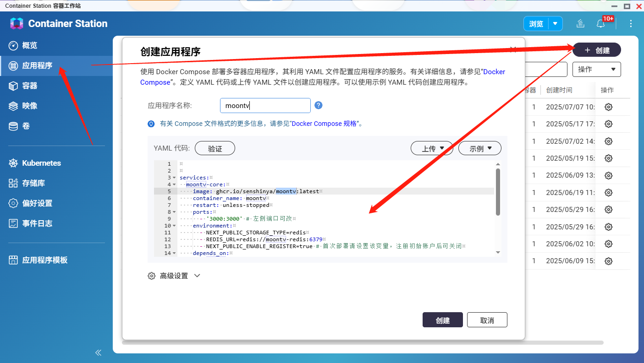Click the 应用程序名称 help question mark
Image resolution: width=644 pixels, height=363 pixels.
coord(318,105)
